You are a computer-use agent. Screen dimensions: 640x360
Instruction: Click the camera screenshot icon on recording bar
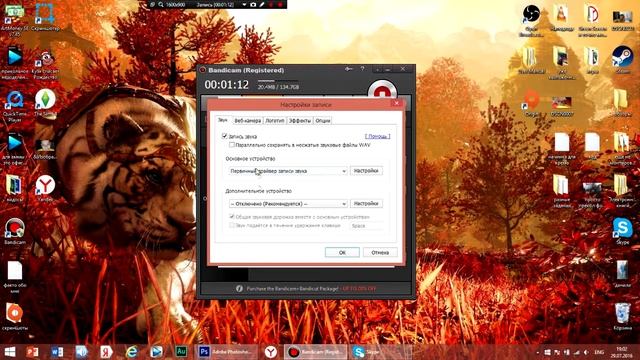click(253, 4)
